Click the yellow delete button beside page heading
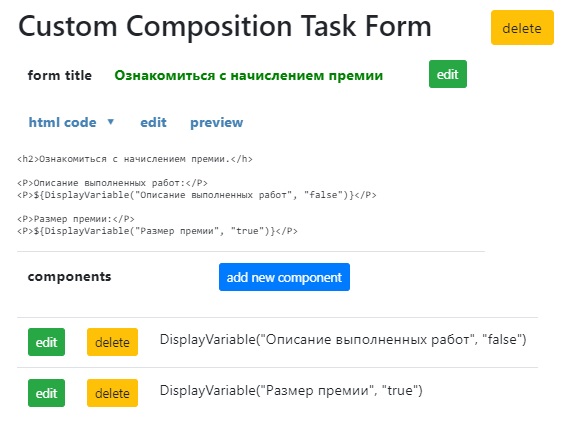The height and width of the screenshot is (432, 571). click(x=522, y=28)
